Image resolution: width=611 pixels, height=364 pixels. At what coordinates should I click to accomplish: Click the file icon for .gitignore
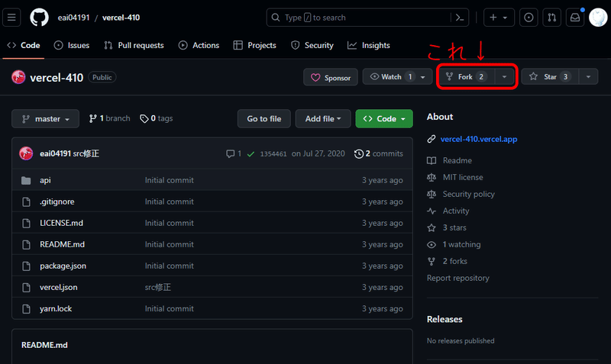26,201
